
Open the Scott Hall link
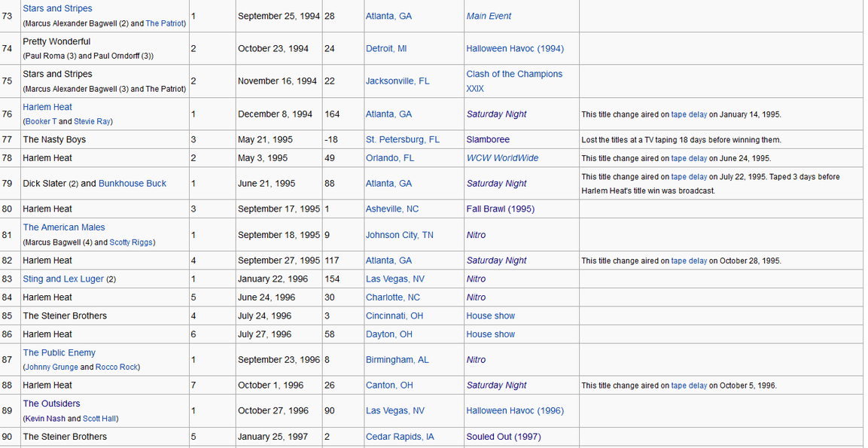(x=99, y=419)
